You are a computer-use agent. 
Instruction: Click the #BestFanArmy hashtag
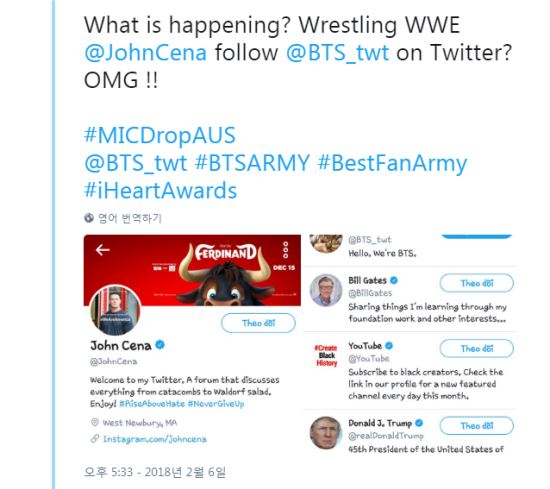pyautogui.click(x=392, y=163)
